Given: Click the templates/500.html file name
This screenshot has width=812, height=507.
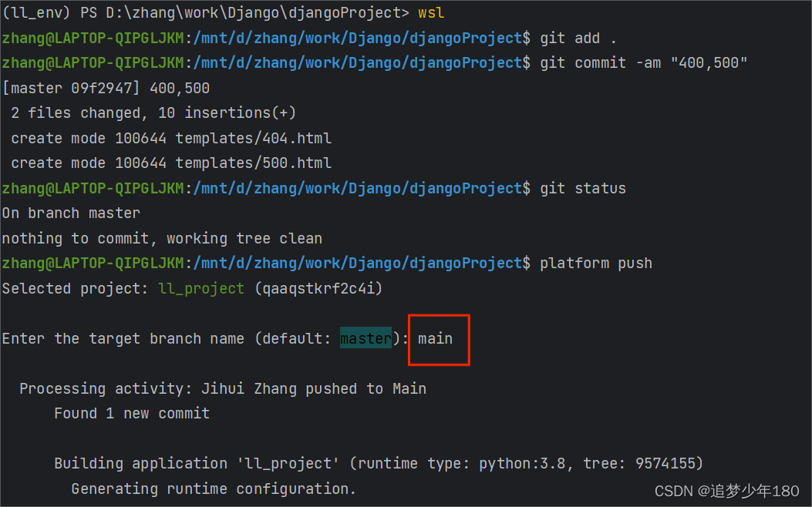Looking at the screenshot, I should tap(254, 162).
